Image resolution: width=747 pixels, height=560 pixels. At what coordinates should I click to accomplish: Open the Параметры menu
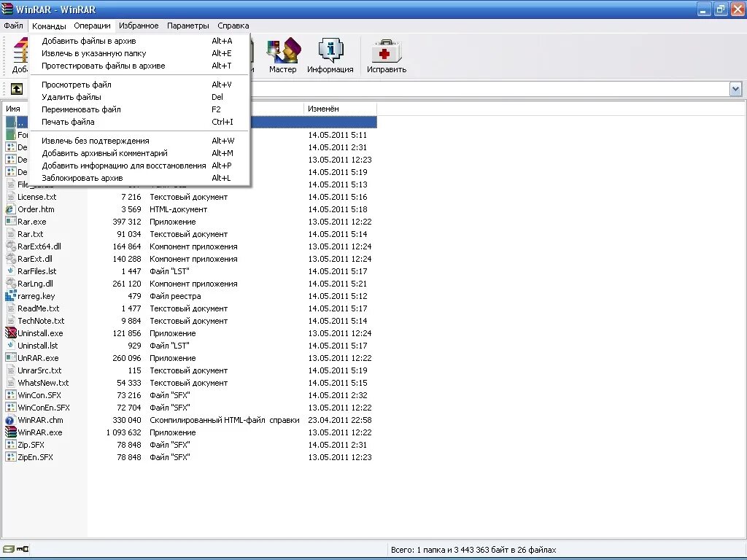pyautogui.click(x=187, y=25)
